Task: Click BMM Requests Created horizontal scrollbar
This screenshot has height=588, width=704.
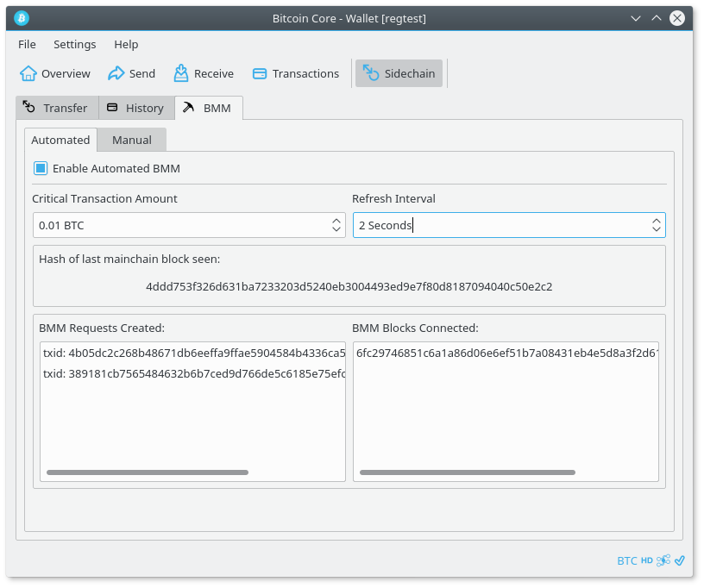Action: pos(148,472)
